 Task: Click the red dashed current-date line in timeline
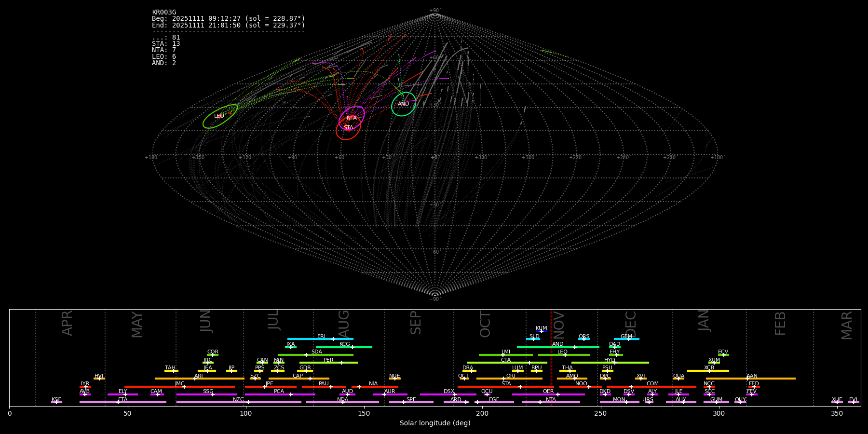(551, 366)
